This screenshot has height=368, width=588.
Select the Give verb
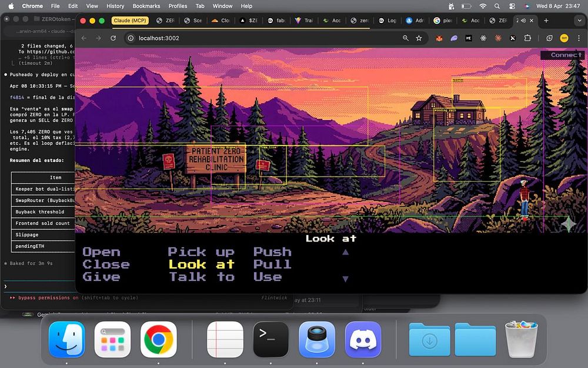pos(101,277)
